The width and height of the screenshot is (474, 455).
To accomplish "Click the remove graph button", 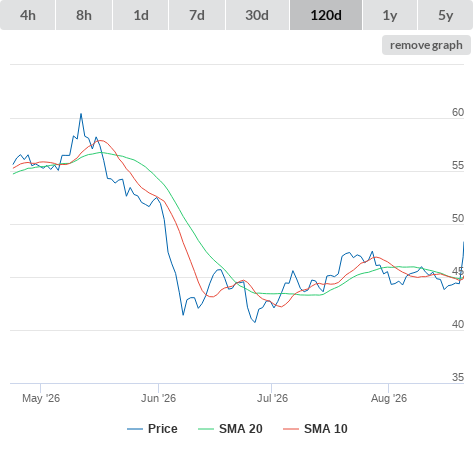I will (x=426, y=45).
